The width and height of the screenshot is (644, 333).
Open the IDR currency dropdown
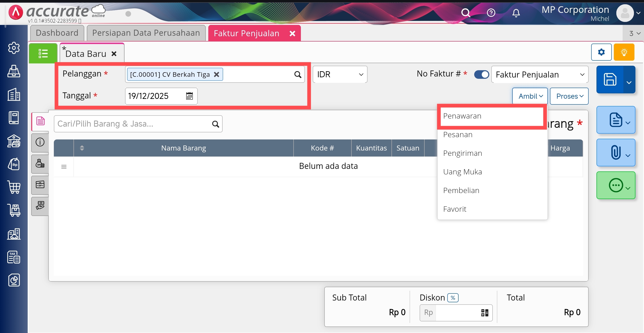[340, 75]
